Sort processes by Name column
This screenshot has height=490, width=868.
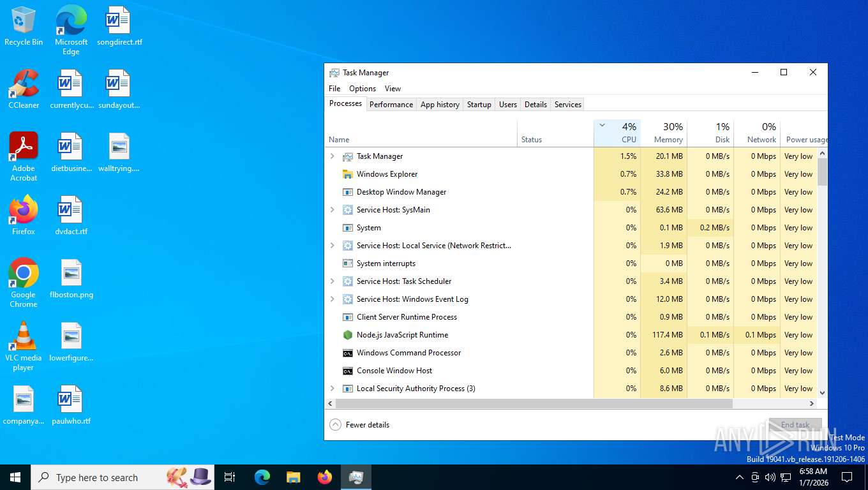coord(421,133)
